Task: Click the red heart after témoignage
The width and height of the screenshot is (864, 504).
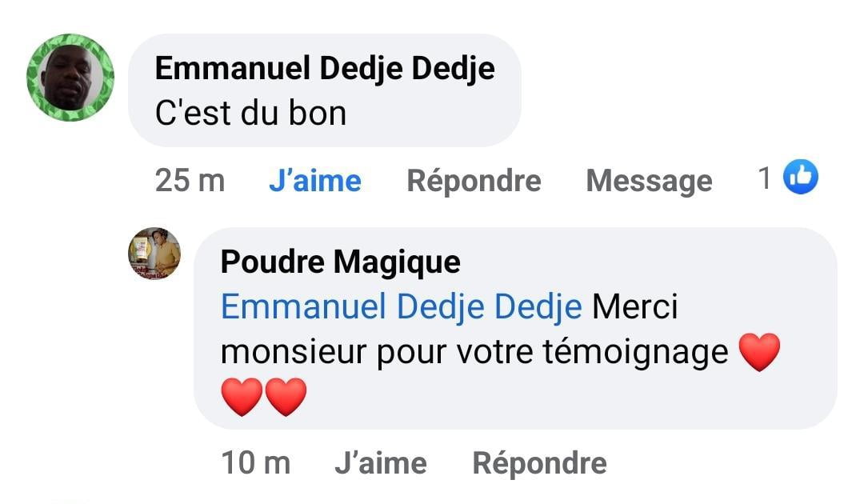Action: 759,352
